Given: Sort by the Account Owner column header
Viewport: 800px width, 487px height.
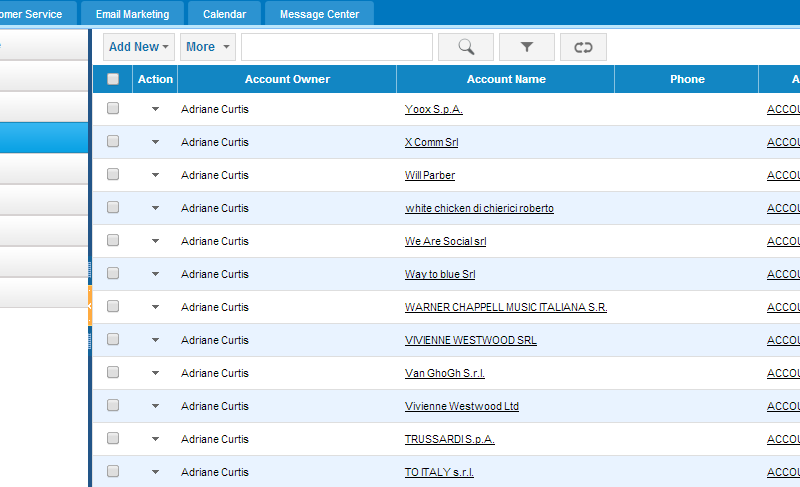Looking at the screenshot, I should coord(287,79).
